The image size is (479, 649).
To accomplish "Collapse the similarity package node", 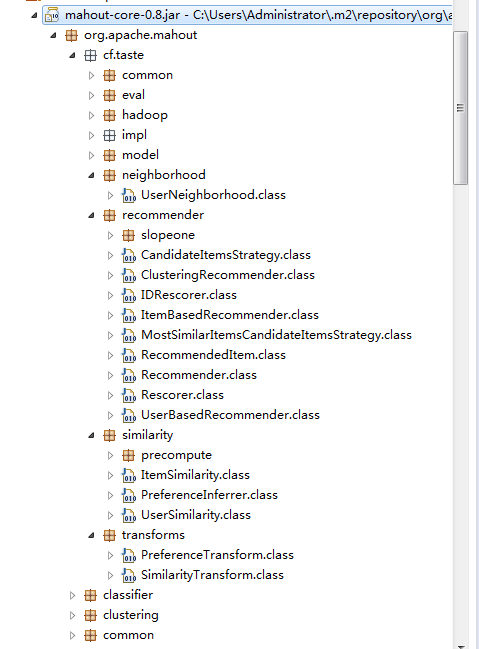I will pos(91,435).
